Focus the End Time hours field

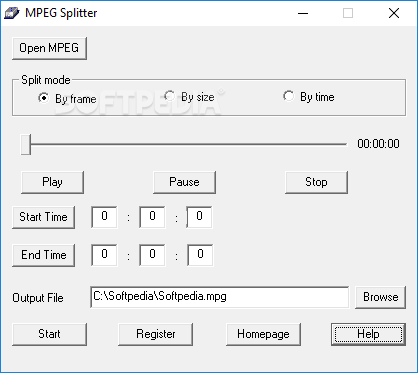(x=104, y=255)
